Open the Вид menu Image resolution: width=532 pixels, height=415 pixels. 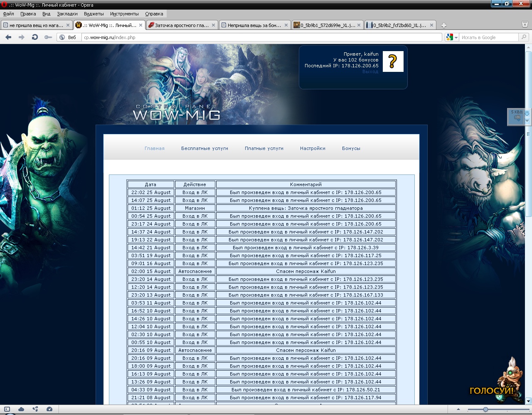tap(46, 14)
